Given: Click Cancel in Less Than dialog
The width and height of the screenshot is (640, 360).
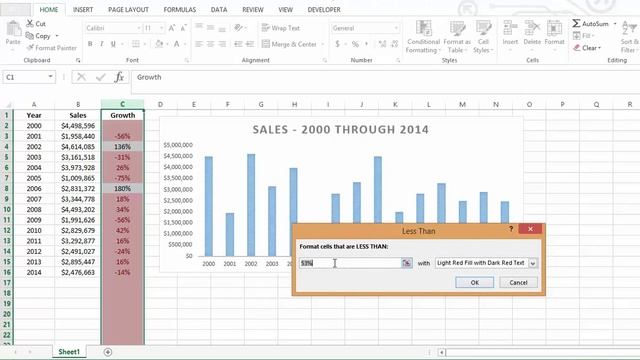Looking at the screenshot, I should click(518, 282).
